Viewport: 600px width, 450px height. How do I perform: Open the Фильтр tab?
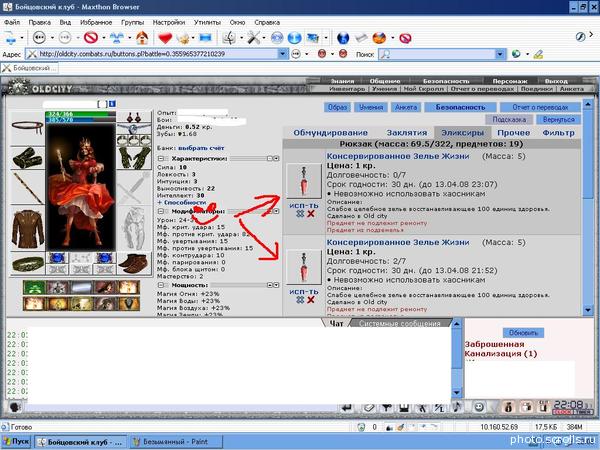(x=558, y=133)
